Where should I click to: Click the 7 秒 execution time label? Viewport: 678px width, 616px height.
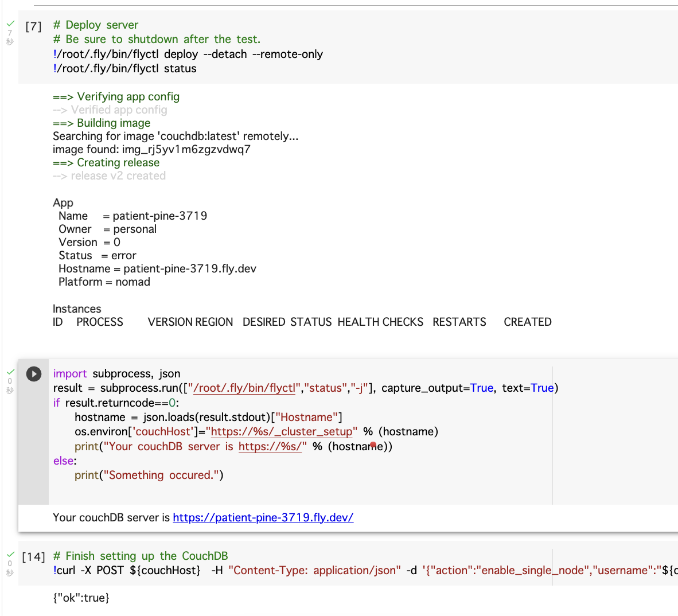tap(10, 36)
